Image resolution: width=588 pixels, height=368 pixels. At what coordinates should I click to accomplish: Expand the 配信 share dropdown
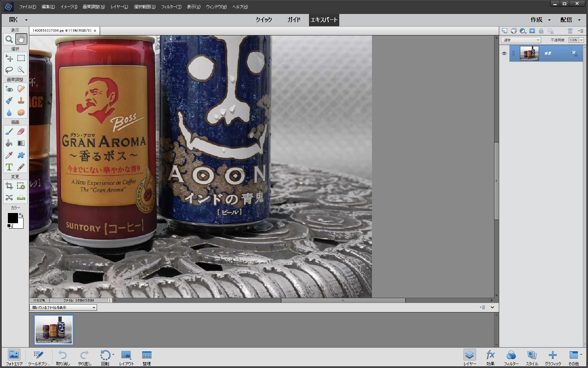point(579,20)
